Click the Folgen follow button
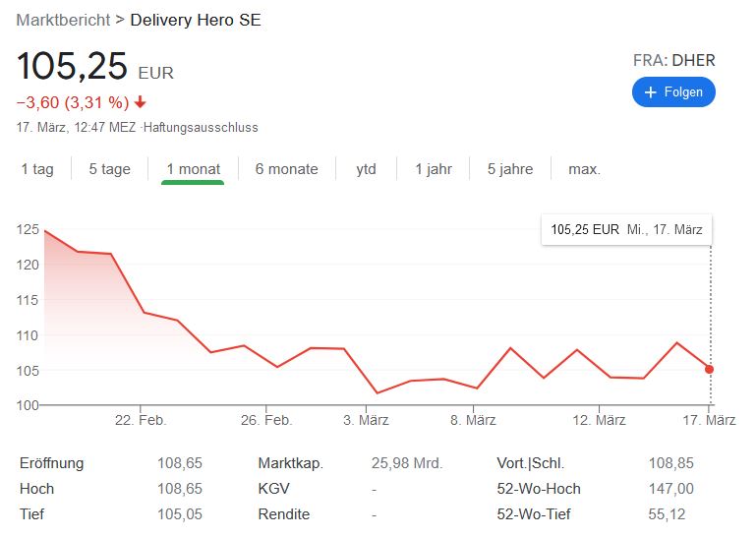 673,91
